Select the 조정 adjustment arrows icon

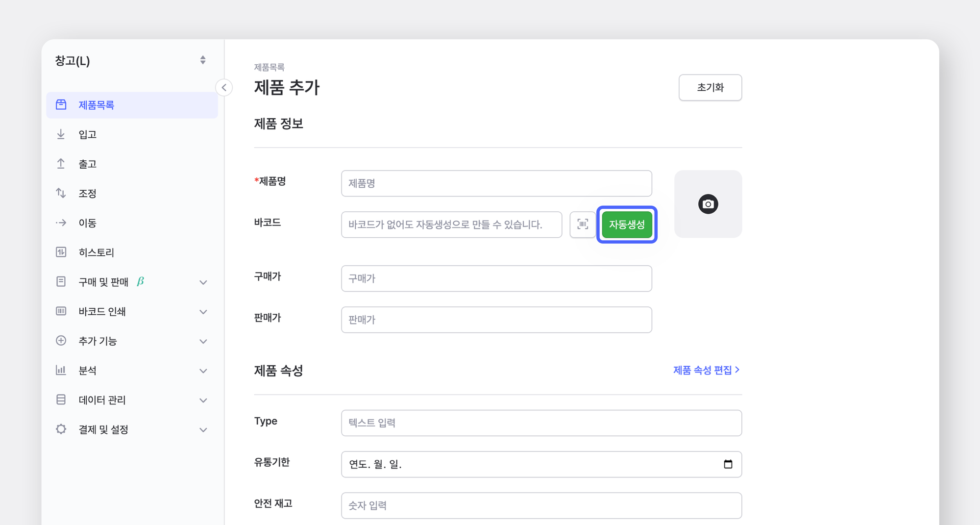coord(61,193)
